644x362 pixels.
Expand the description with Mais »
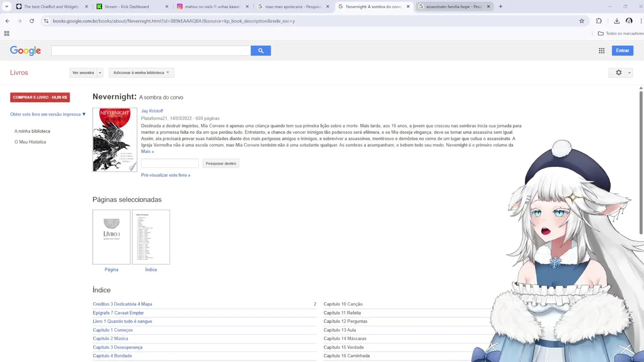click(x=147, y=151)
